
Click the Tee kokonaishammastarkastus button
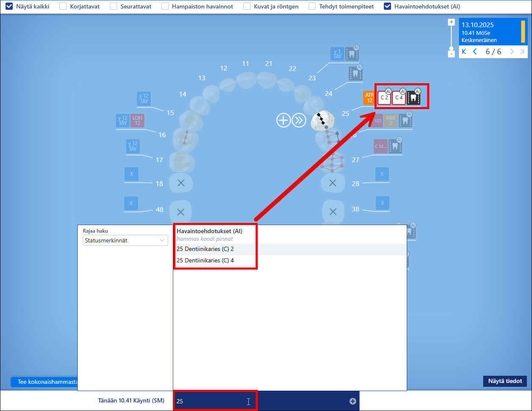point(44,382)
